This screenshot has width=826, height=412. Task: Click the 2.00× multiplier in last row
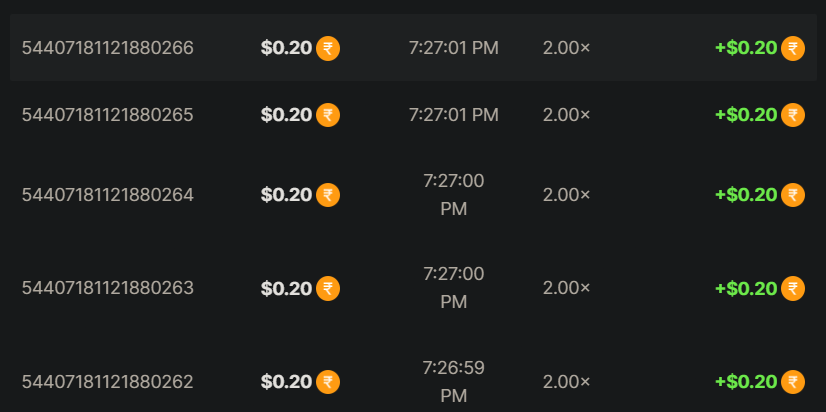click(x=566, y=382)
